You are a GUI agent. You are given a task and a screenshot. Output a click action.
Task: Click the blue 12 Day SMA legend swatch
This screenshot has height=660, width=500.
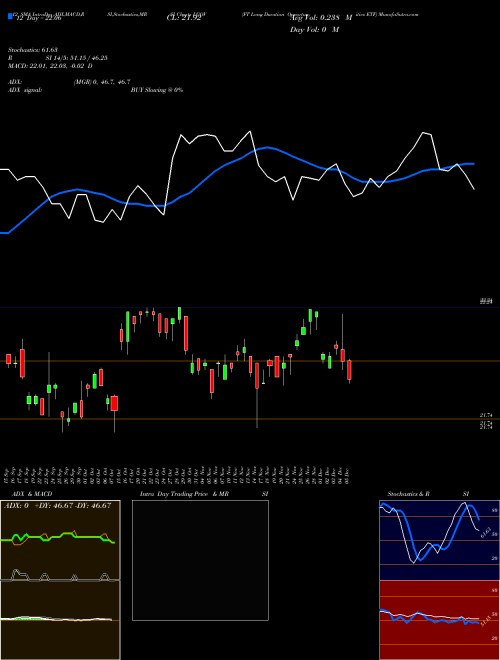(x=11, y=16)
